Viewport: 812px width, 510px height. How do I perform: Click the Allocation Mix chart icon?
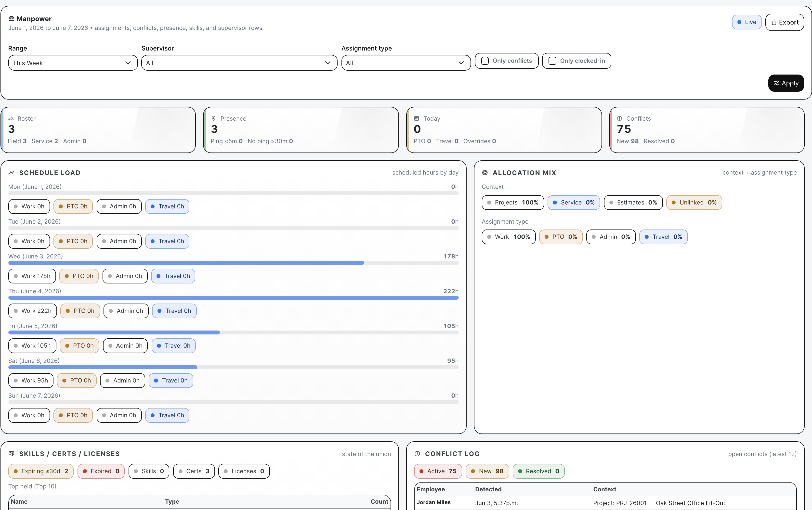(x=485, y=173)
